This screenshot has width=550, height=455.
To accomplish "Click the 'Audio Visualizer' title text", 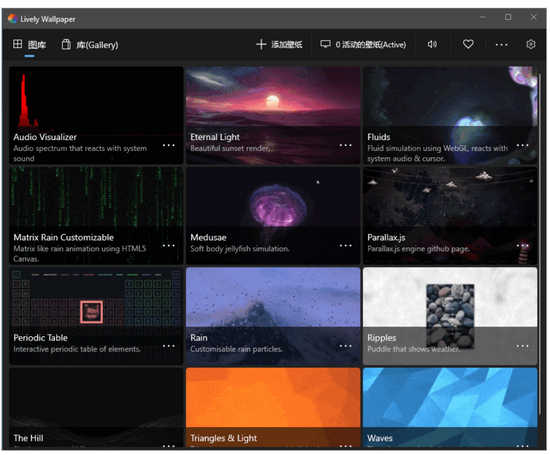I will pyautogui.click(x=45, y=137).
